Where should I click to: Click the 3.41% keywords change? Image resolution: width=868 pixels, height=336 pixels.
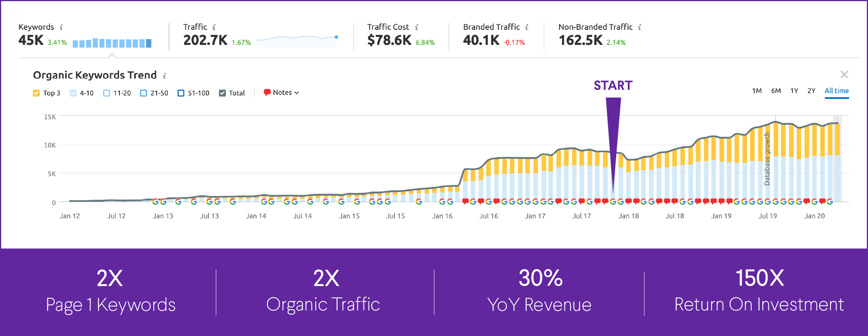pyautogui.click(x=57, y=43)
